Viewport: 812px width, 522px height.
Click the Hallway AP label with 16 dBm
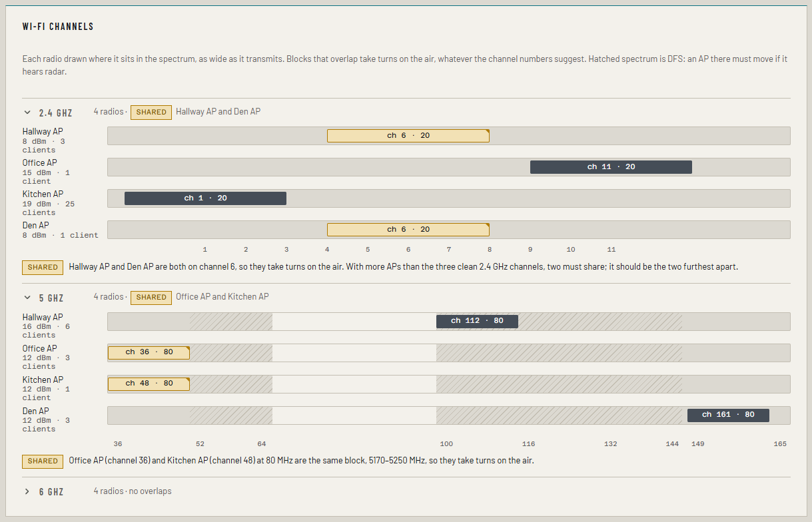pyautogui.click(x=43, y=318)
